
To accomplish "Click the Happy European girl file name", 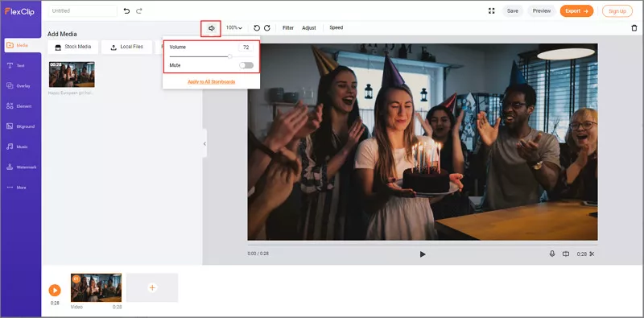I will (x=71, y=93).
